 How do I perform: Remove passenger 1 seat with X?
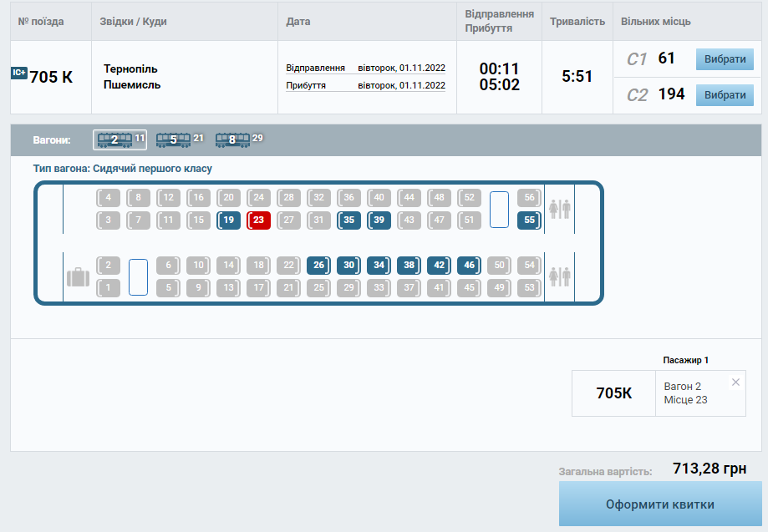(735, 383)
